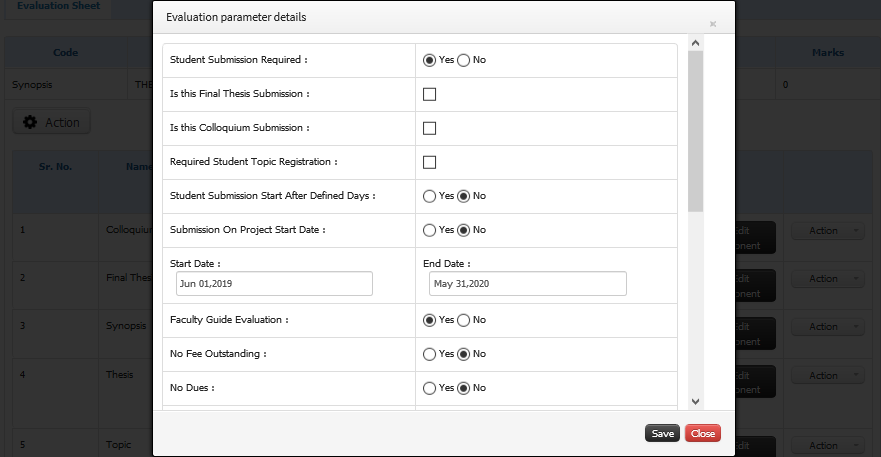The width and height of the screenshot is (881, 457).
Task: Open the gear Action button in background page
Action: [51, 122]
